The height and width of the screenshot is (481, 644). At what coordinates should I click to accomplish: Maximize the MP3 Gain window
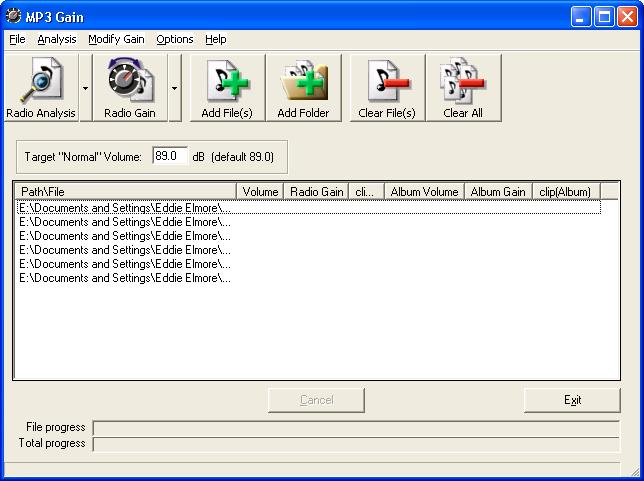pyautogui.click(x=604, y=17)
